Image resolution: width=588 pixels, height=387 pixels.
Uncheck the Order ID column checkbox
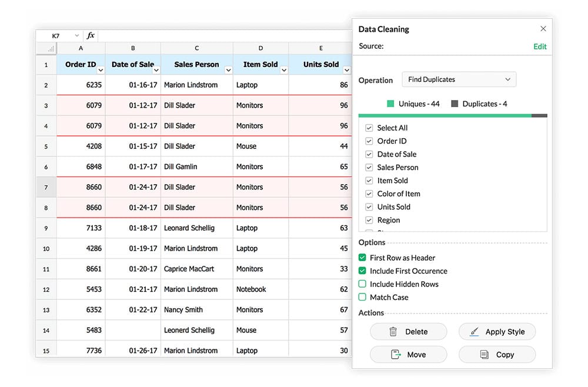pyautogui.click(x=369, y=141)
